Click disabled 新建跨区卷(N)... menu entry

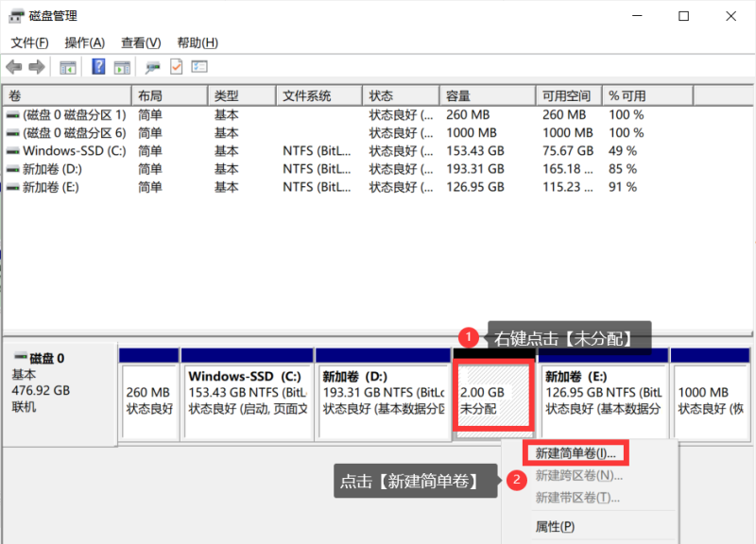[x=579, y=476]
